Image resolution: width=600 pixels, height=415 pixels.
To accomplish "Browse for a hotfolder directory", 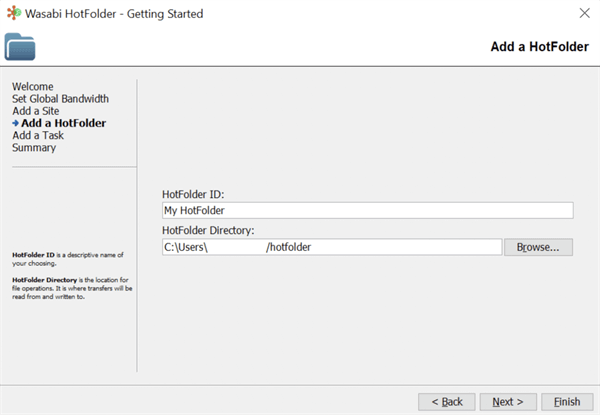I will [x=538, y=247].
